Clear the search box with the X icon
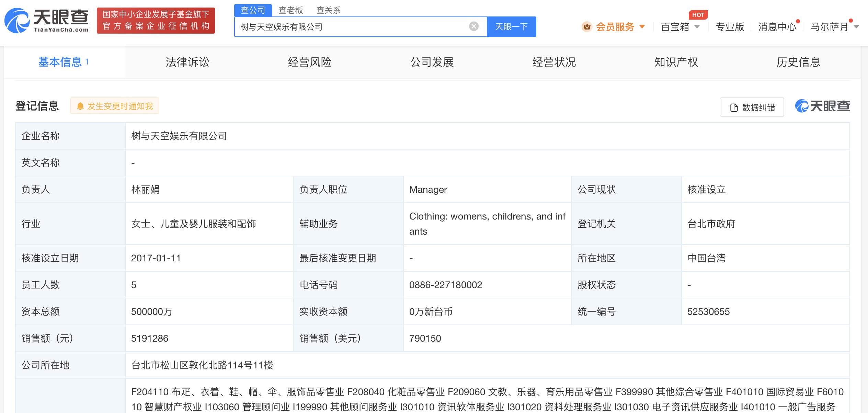Image resolution: width=868 pixels, height=413 pixels. [473, 26]
